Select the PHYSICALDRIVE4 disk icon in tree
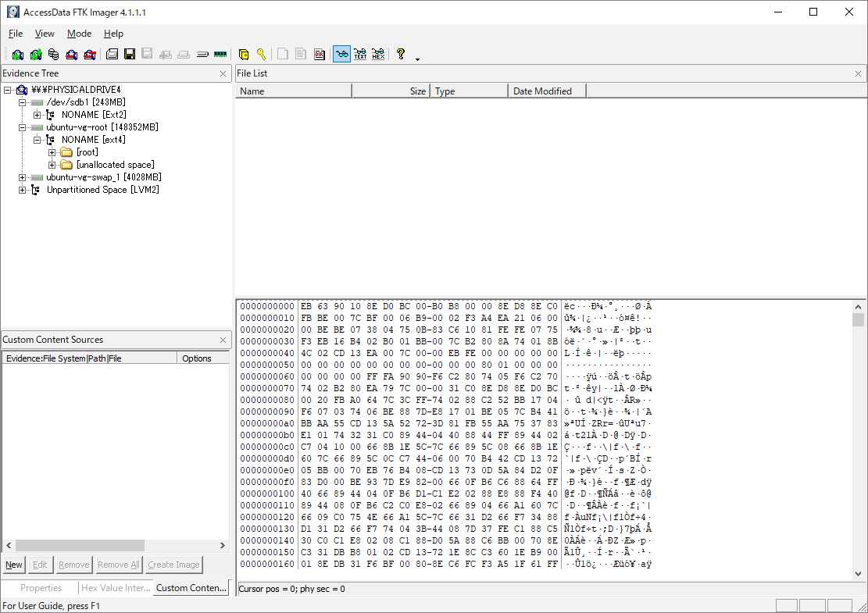868x613 pixels. [x=22, y=90]
